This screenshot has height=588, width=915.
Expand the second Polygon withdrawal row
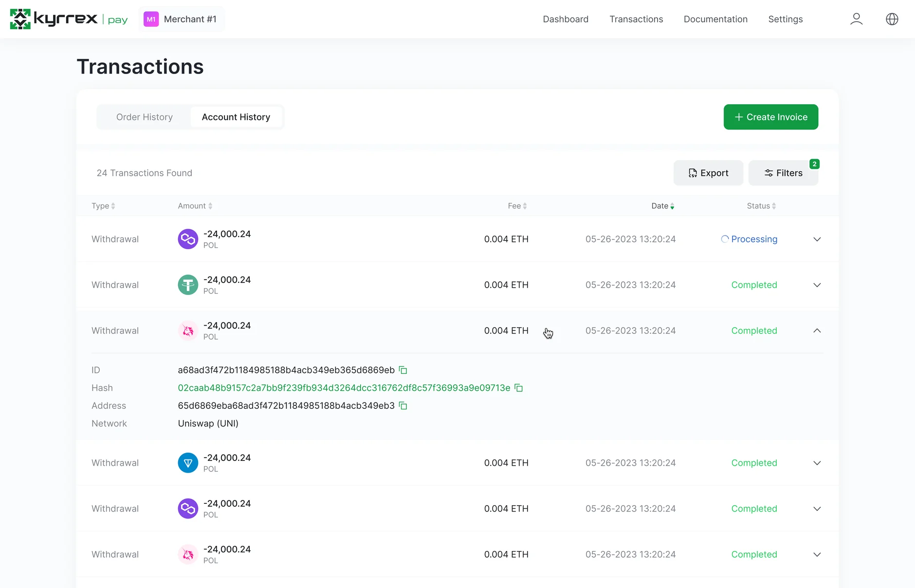pyautogui.click(x=817, y=509)
